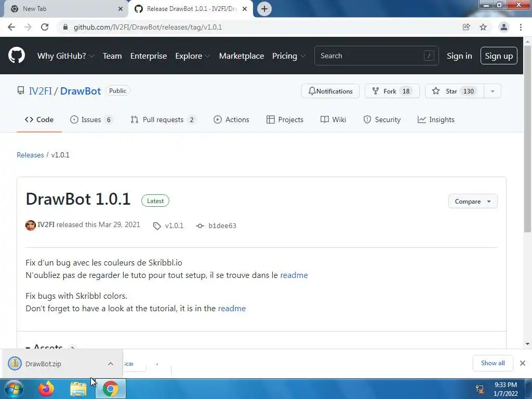Close the New Tab tab
Screen dimensions: 532x399
[120, 9]
